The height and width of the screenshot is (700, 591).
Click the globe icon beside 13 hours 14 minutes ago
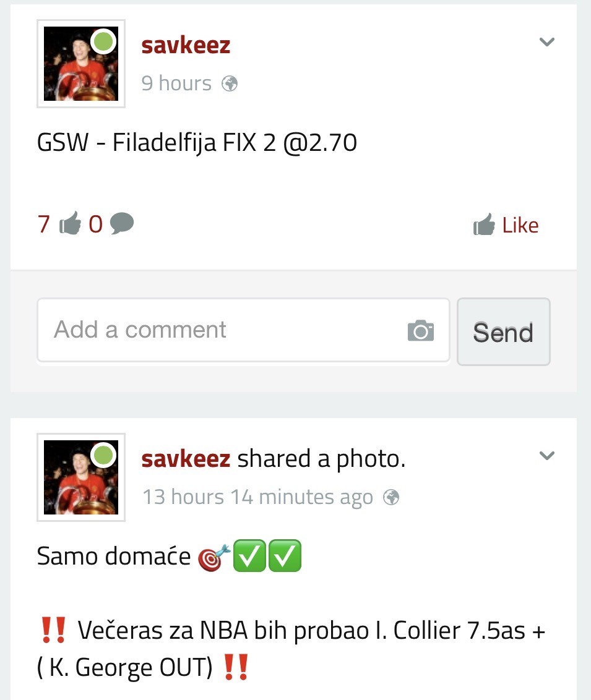tap(391, 497)
